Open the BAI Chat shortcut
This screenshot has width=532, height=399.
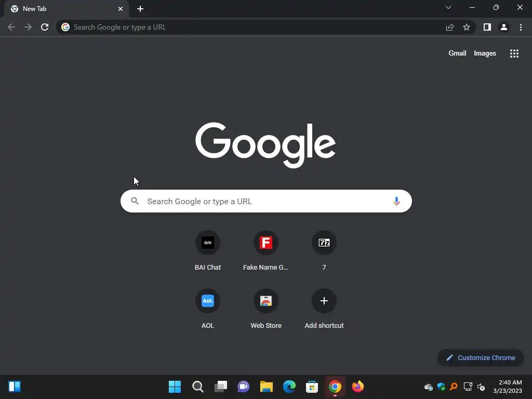point(208,251)
